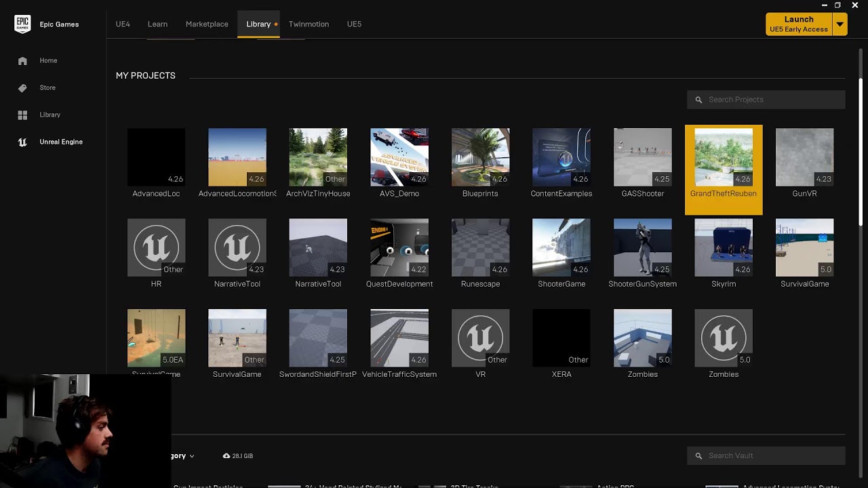Click the cloud icon beside 28.1 GiB
The image size is (868, 488).
pos(226,456)
